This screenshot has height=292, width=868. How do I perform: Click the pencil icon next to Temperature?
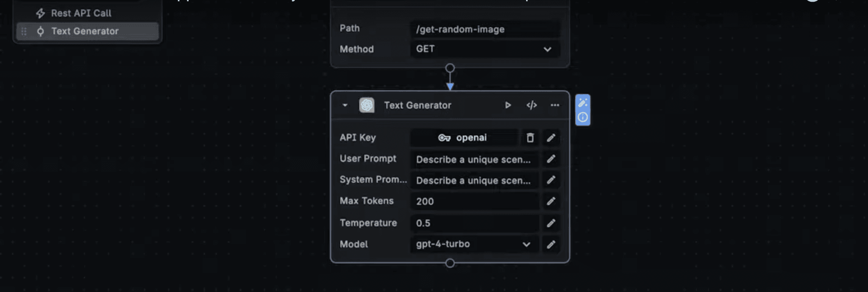[x=551, y=223]
